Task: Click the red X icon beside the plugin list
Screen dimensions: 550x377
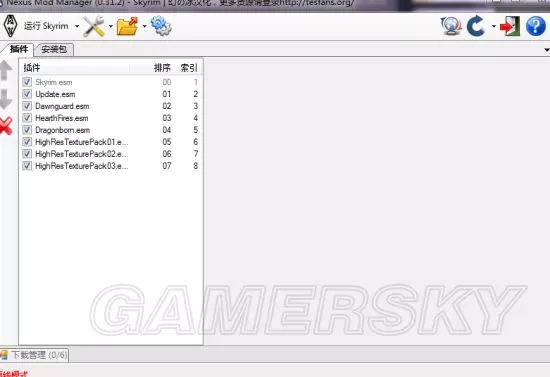Action: click(x=6, y=126)
